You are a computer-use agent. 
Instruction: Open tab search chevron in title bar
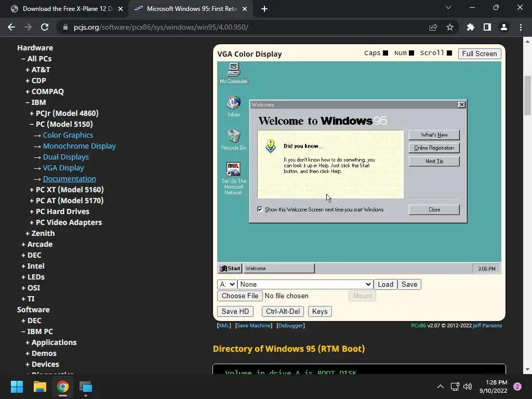click(448, 7)
